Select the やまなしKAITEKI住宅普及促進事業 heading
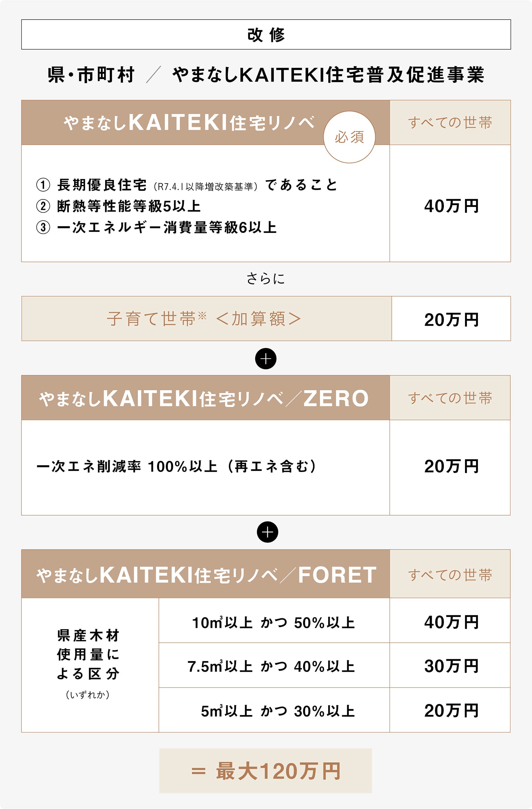The image size is (532, 809). [x=328, y=75]
